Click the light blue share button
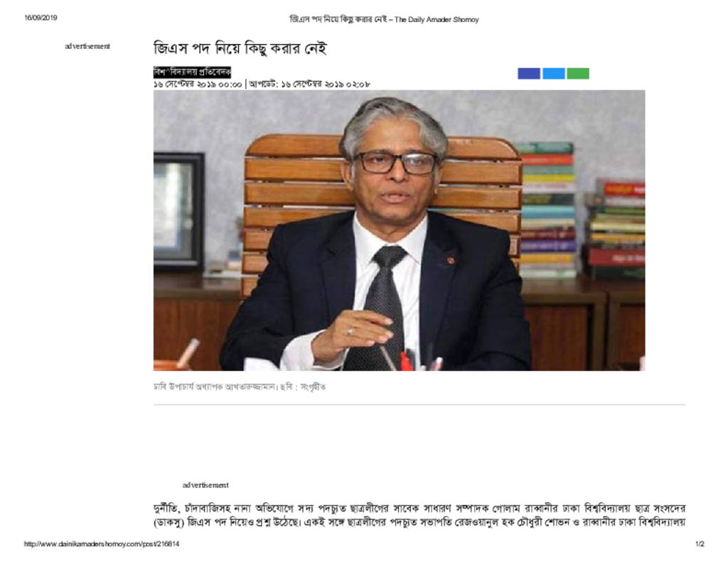The image size is (728, 562). pos(553,73)
